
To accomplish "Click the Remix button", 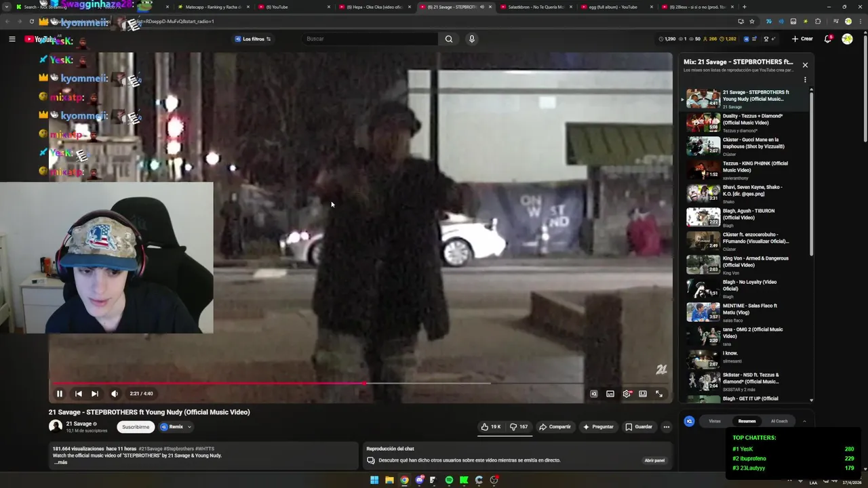I will click(172, 427).
